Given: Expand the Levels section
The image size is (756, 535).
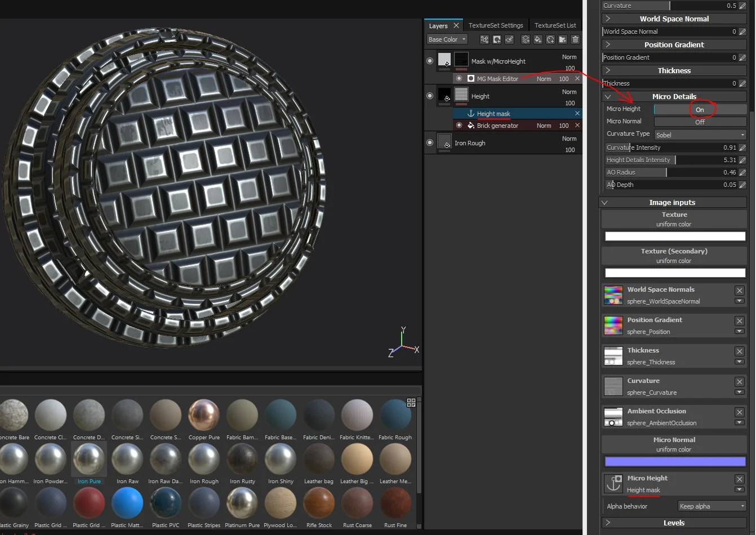Looking at the screenshot, I should click(674, 523).
